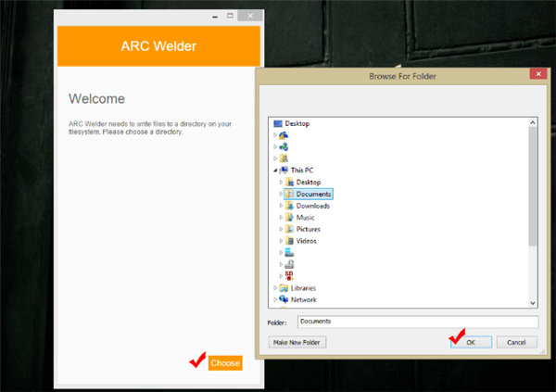Expand the Documents folder node

pos(281,195)
